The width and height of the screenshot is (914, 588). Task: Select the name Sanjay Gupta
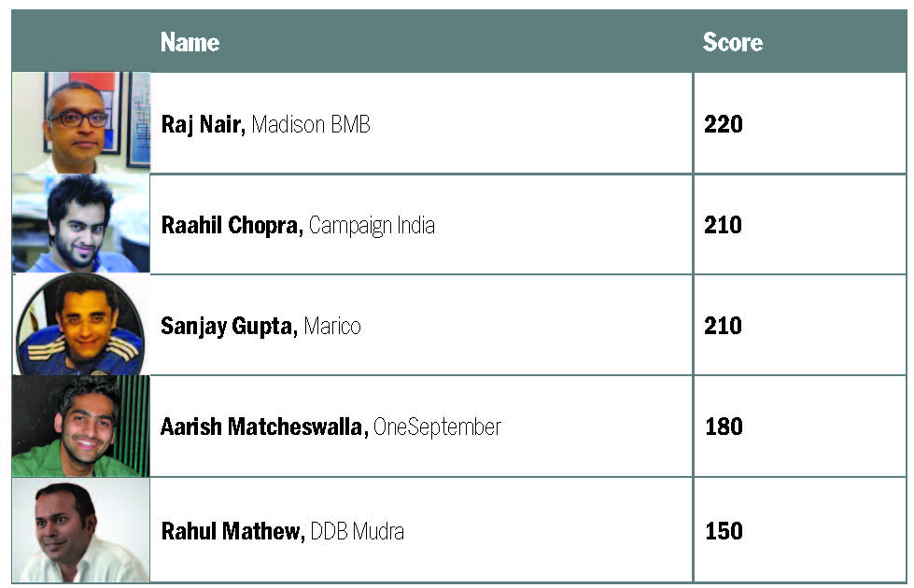227,326
